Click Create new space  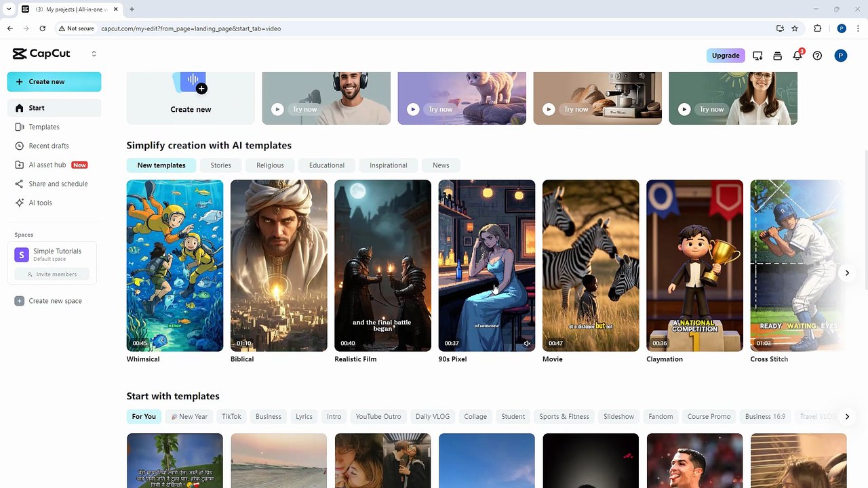[48, 301]
